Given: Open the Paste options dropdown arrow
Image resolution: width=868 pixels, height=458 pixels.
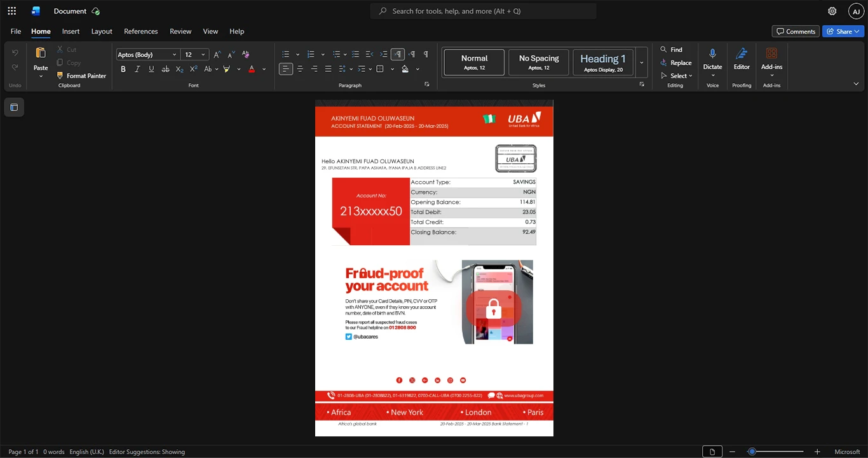Looking at the screenshot, I should pyautogui.click(x=41, y=76).
